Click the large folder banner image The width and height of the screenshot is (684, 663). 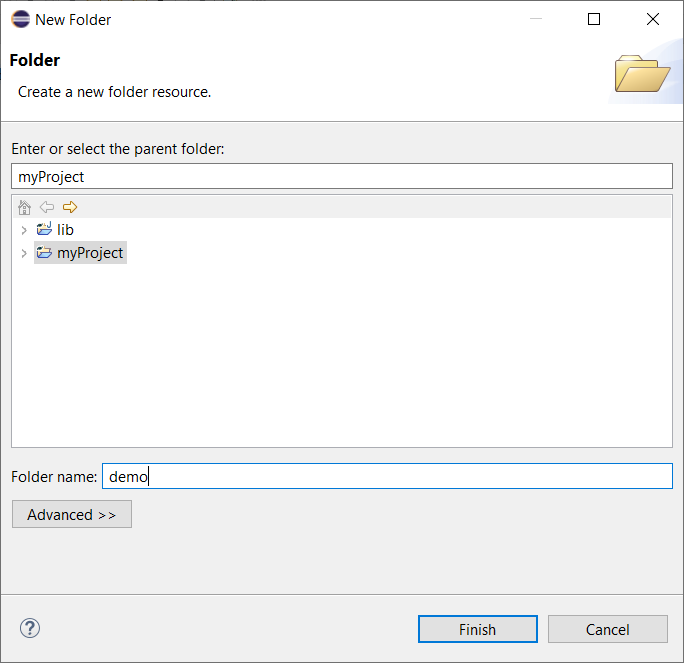click(x=642, y=74)
